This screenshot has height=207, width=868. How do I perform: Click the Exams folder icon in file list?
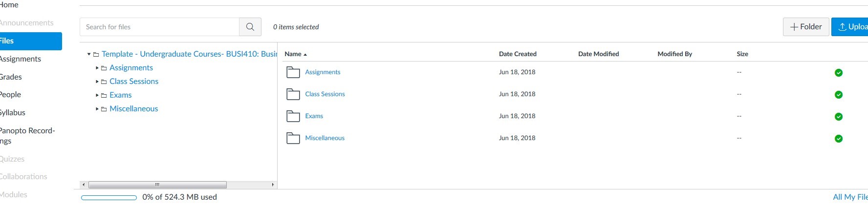pyautogui.click(x=293, y=116)
